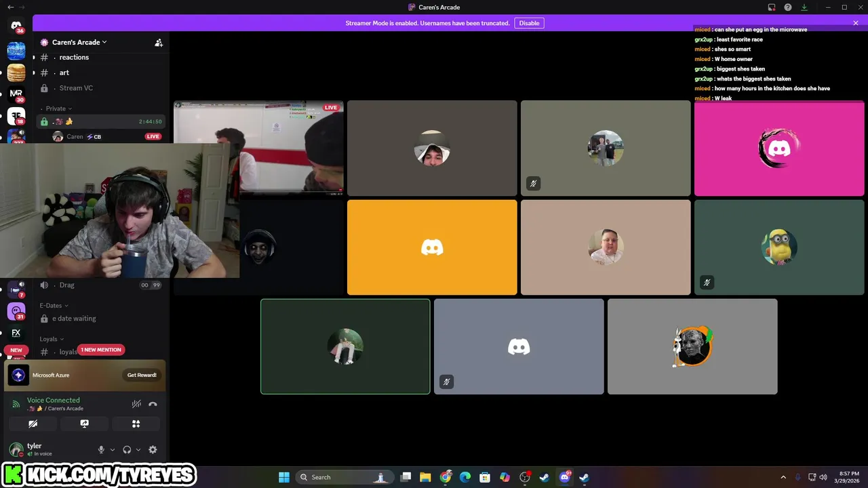
Task: Click the Voice Connected status text
Action: [54, 400]
